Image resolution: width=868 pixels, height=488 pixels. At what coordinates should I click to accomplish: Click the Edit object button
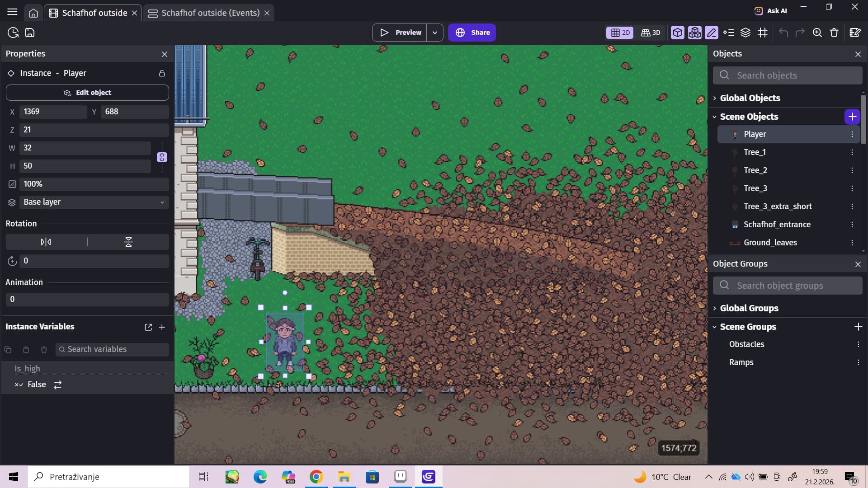click(x=87, y=93)
